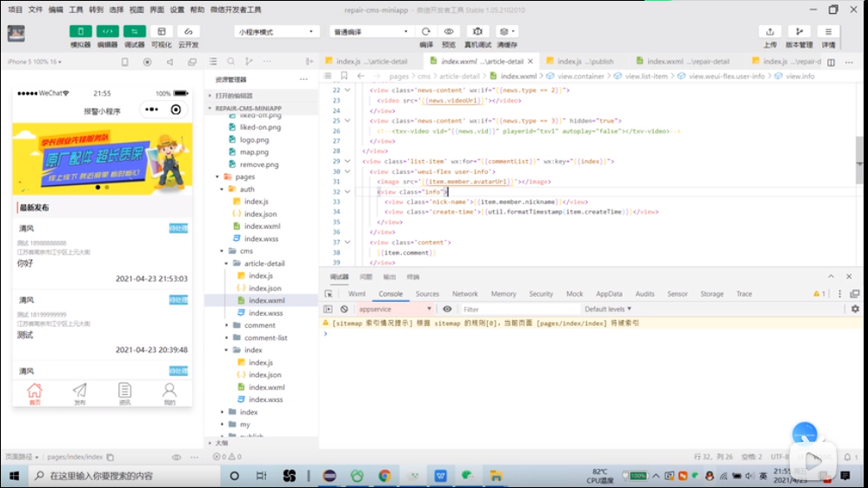Collapse the article-detail folder
Screen dimensions: 868x488
[x=226, y=264]
